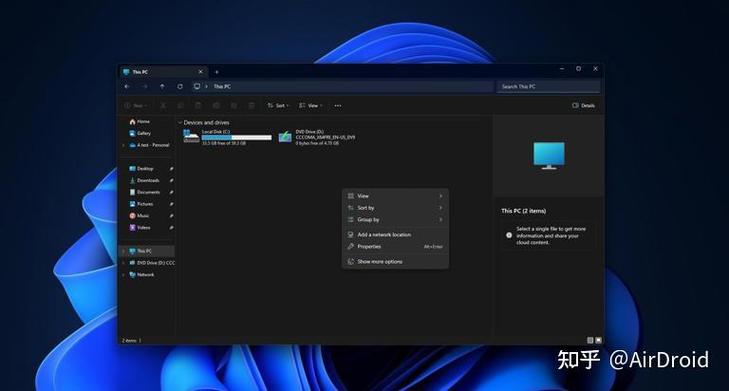
Task: Click This PC breadcrumb in address bar
Action: (x=222, y=86)
